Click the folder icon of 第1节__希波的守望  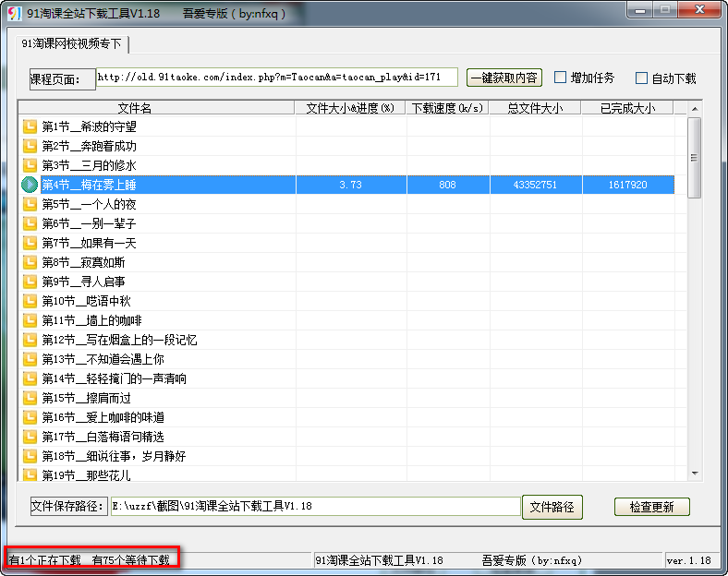[30, 126]
